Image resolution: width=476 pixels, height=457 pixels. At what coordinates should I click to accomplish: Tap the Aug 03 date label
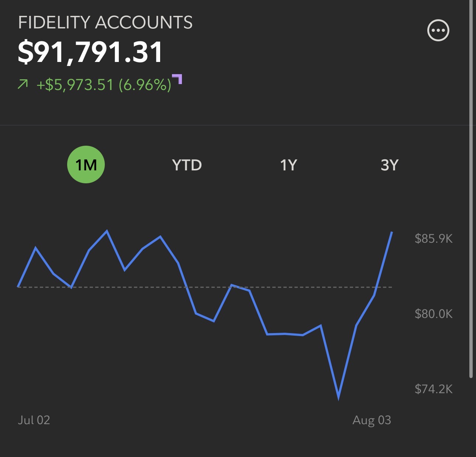point(372,420)
